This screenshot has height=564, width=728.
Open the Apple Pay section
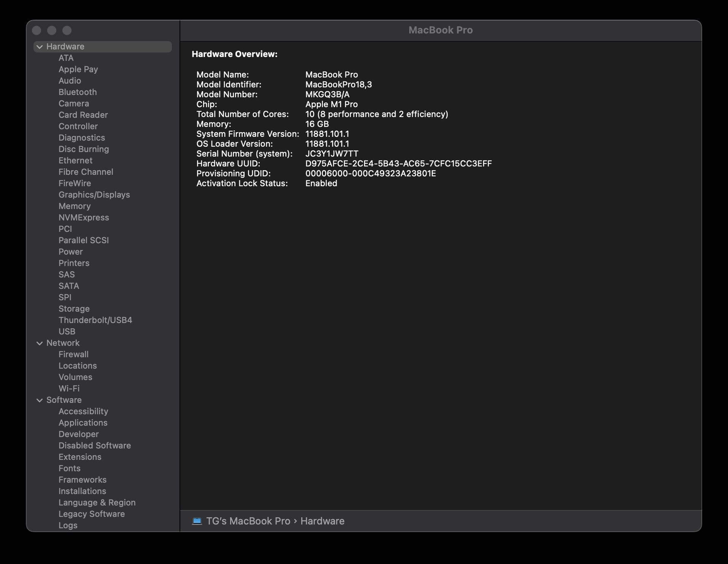(78, 70)
